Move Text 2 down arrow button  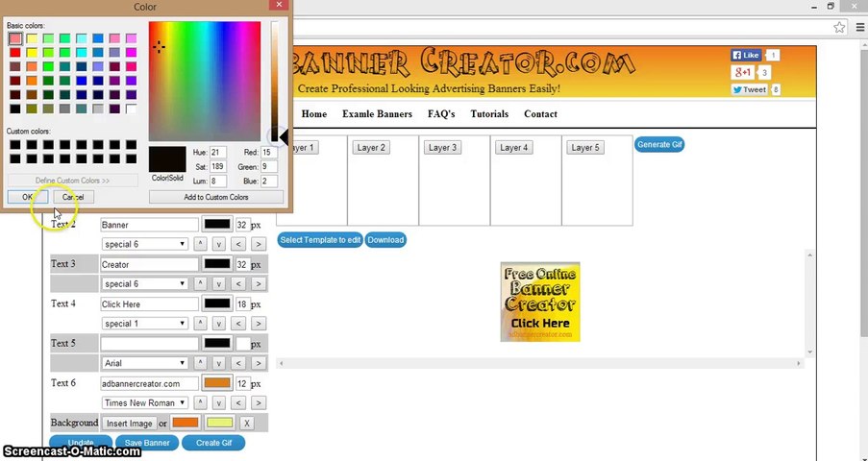coord(218,244)
